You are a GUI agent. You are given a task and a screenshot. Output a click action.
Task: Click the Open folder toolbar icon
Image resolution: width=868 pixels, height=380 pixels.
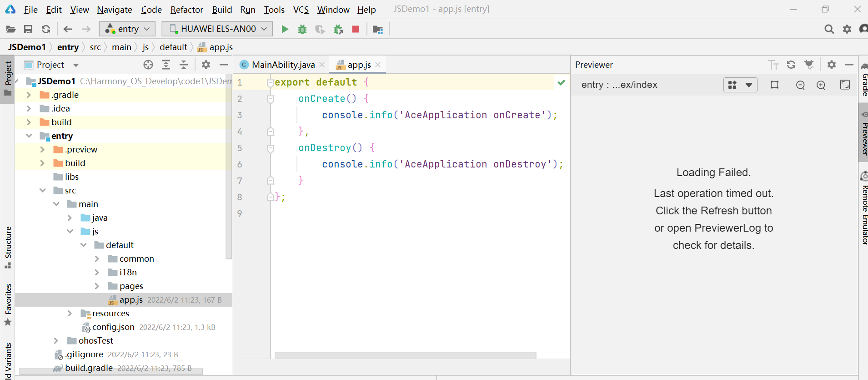[x=11, y=29]
